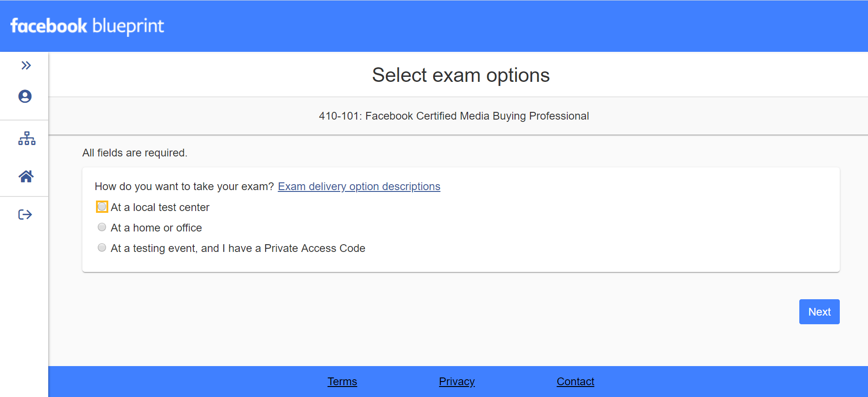
Task: Select the 'At a home or office' radio button
Action: pyautogui.click(x=102, y=227)
